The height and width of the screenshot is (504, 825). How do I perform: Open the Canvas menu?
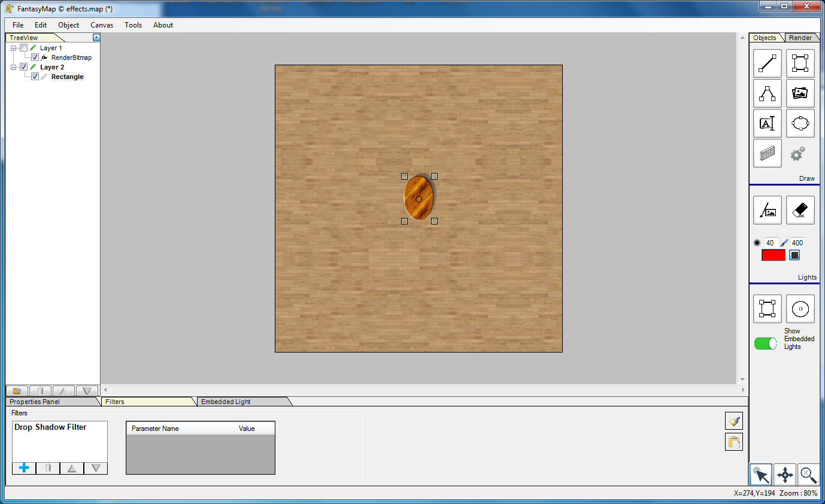pos(102,25)
